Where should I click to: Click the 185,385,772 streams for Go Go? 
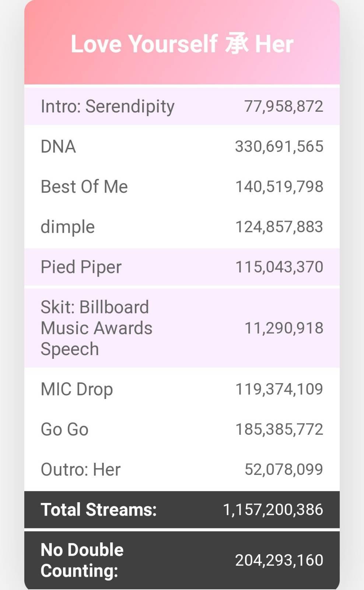coord(279,430)
